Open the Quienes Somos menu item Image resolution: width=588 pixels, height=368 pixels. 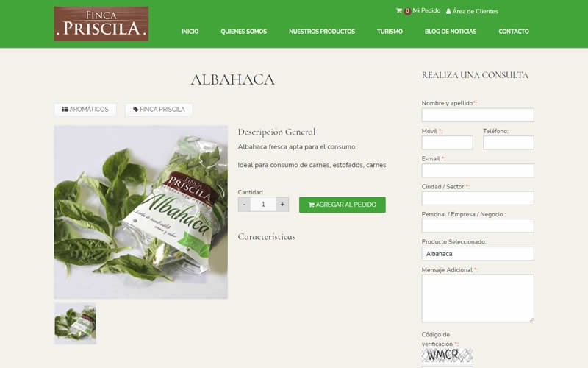(244, 32)
